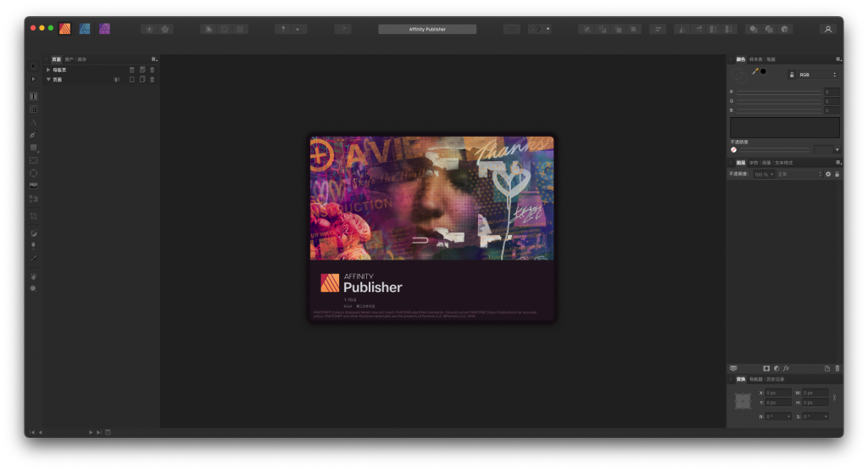Toggle the lock icon beside RGB selector
This screenshot has height=470, width=868.
[x=792, y=75]
